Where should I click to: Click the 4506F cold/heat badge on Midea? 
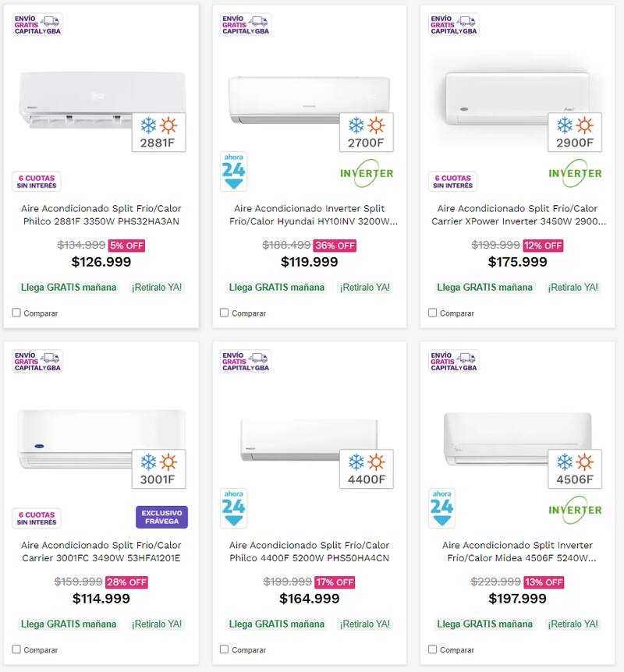point(575,469)
